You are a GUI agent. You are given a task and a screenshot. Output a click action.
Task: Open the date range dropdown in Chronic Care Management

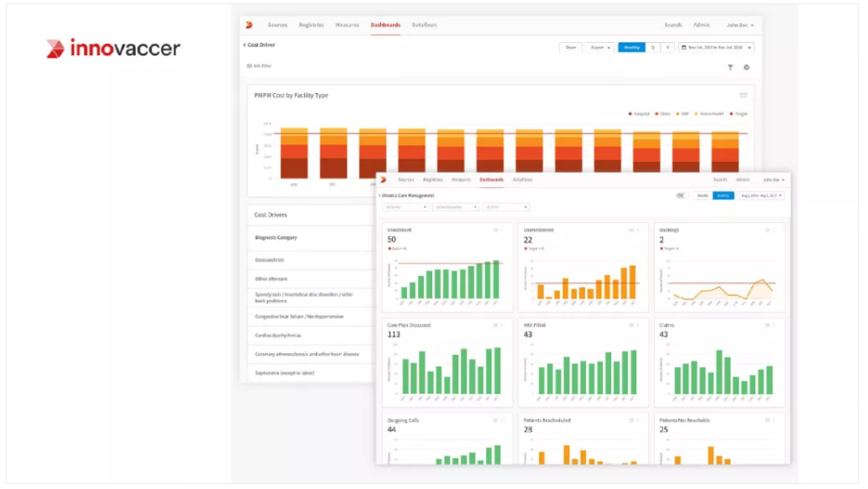pos(761,195)
